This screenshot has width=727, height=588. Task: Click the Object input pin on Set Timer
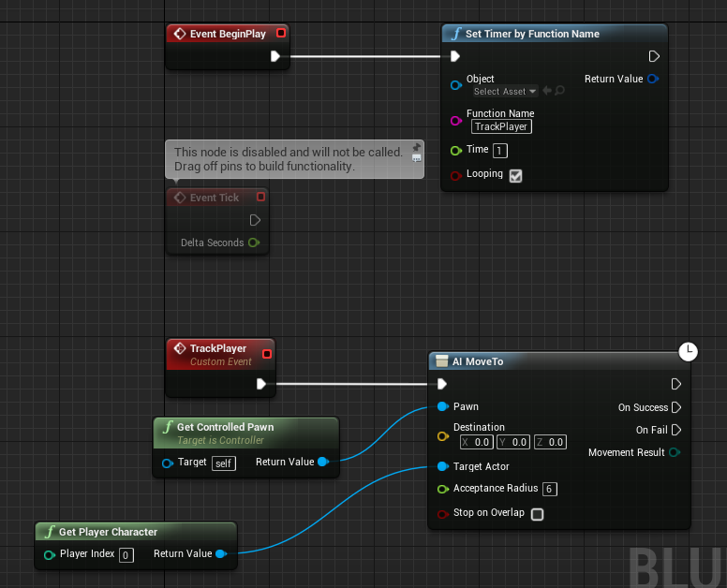pos(455,85)
